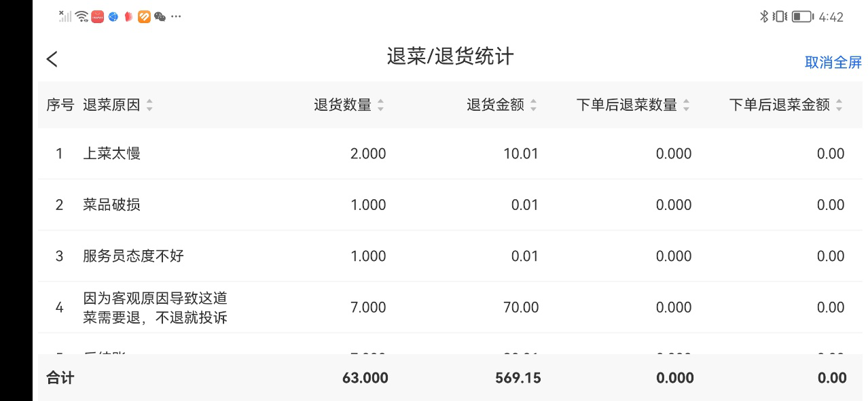Tap the blue globe notification icon
Image resolution: width=868 pixels, height=401 pixels.
[113, 17]
